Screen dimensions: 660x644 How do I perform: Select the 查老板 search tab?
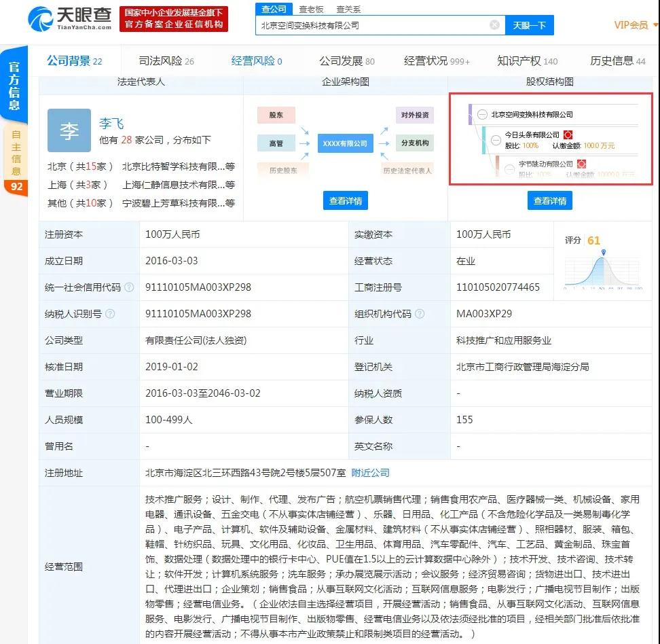click(311, 10)
